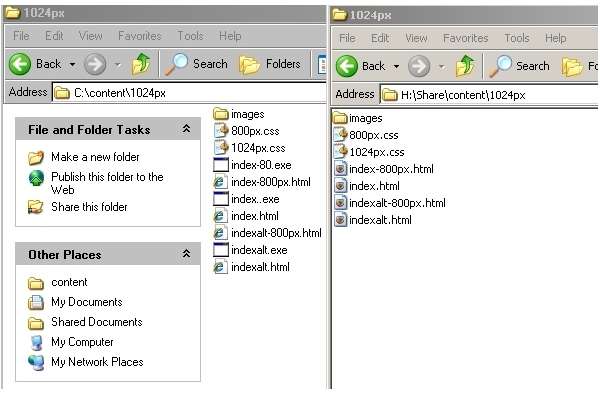Select indexalt.html icon in left window
Image resolution: width=600 pixels, height=400 pixels.
tap(221, 267)
